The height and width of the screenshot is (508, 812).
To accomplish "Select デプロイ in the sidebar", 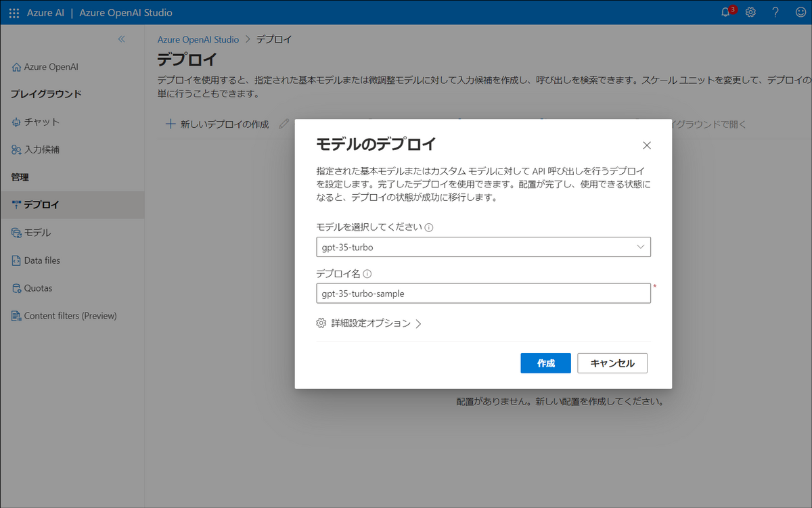I will click(x=72, y=204).
